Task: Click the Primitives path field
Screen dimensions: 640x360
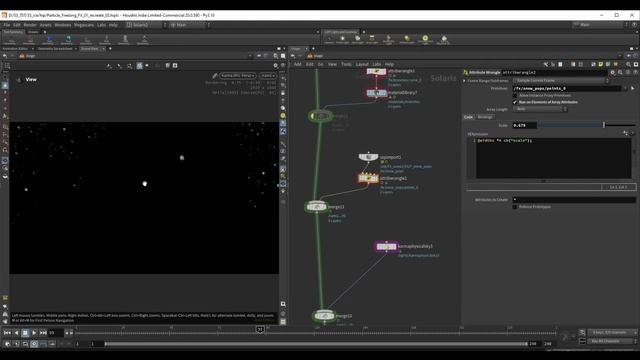Action: [x=567, y=88]
